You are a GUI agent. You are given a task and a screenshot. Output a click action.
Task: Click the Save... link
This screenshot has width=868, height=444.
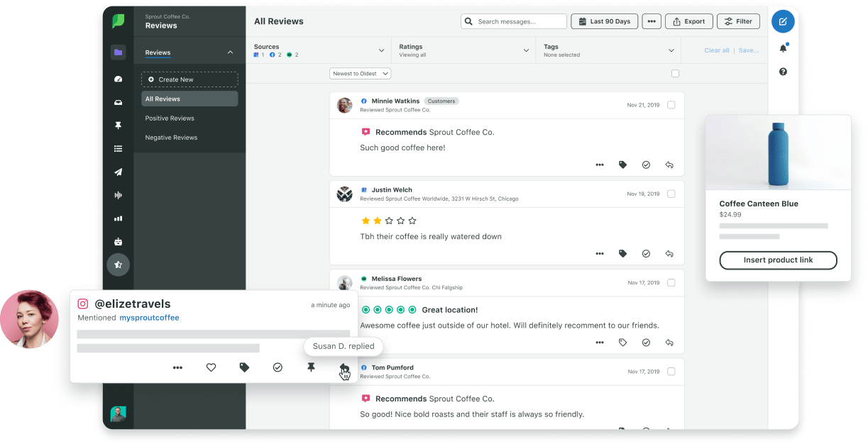click(749, 50)
